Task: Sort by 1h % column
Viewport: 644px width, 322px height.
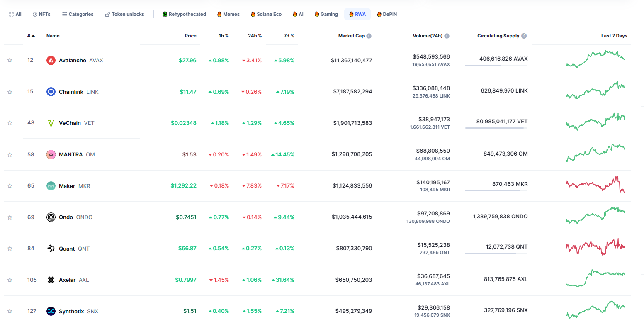Action: [x=224, y=36]
